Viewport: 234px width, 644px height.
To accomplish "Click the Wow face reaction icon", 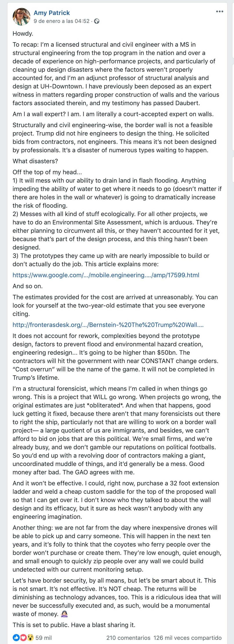I will point(30,638).
